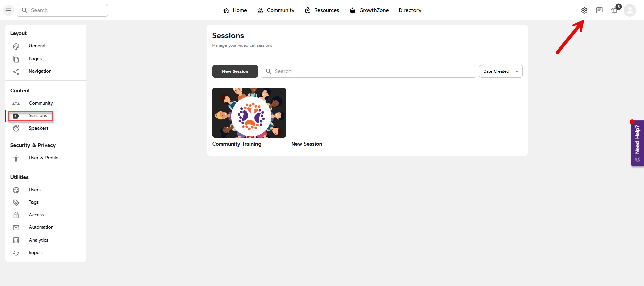Open the notifications bell icon

click(x=615, y=10)
